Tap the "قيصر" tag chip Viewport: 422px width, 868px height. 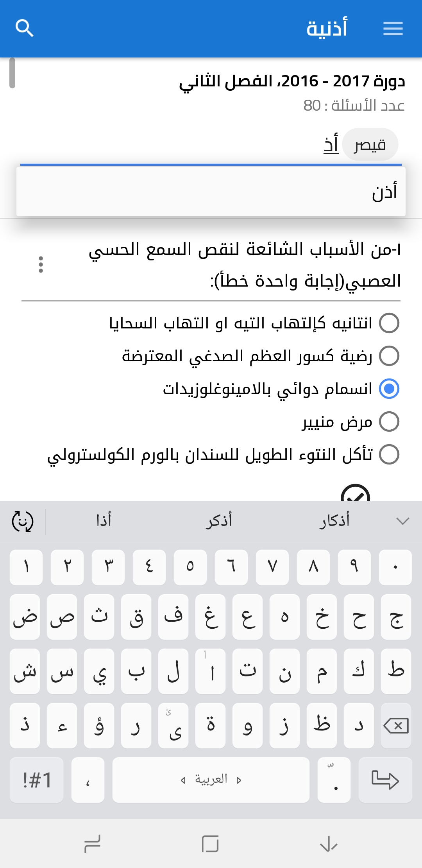tap(370, 145)
